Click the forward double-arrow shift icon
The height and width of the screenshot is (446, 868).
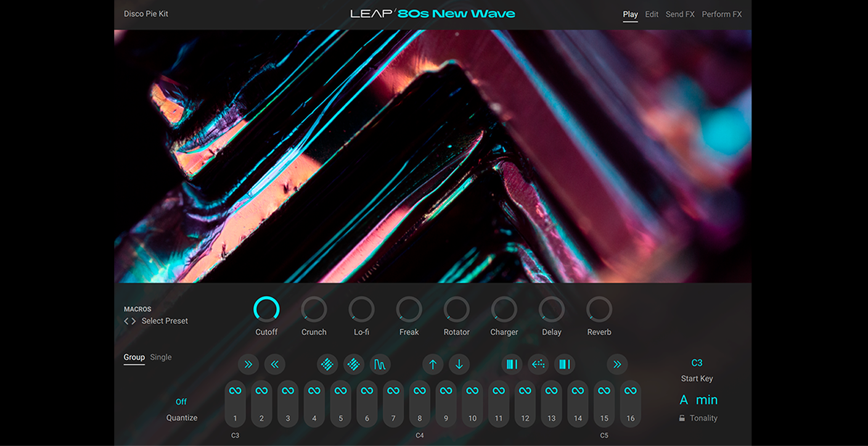pyautogui.click(x=248, y=364)
